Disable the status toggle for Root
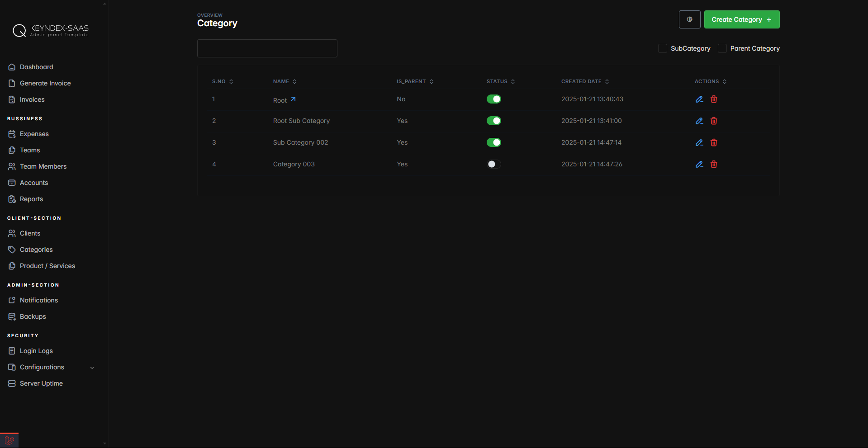Image resolution: width=868 pixels, height=448 pixels. (493, 99)
